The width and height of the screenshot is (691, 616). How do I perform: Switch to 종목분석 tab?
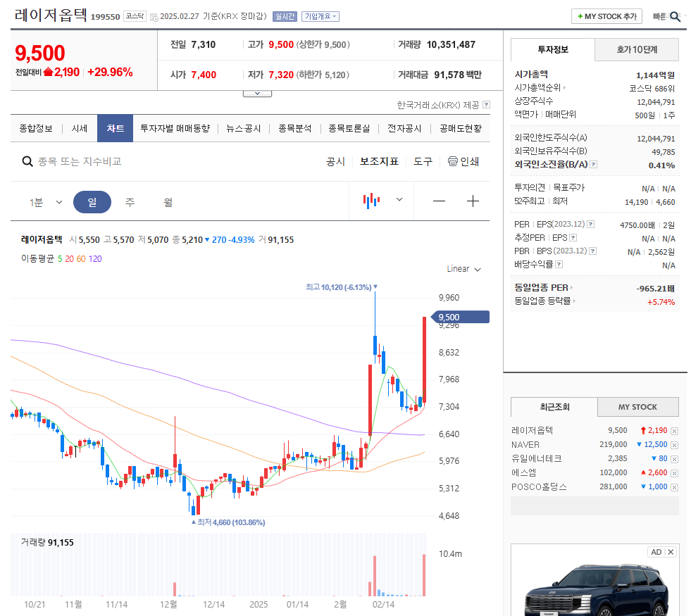tap(295, 129)
